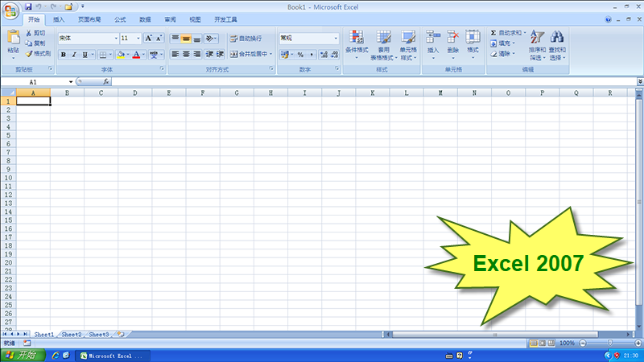
Task: Switch to the Formulas (公式) tab
Action: 120,19
